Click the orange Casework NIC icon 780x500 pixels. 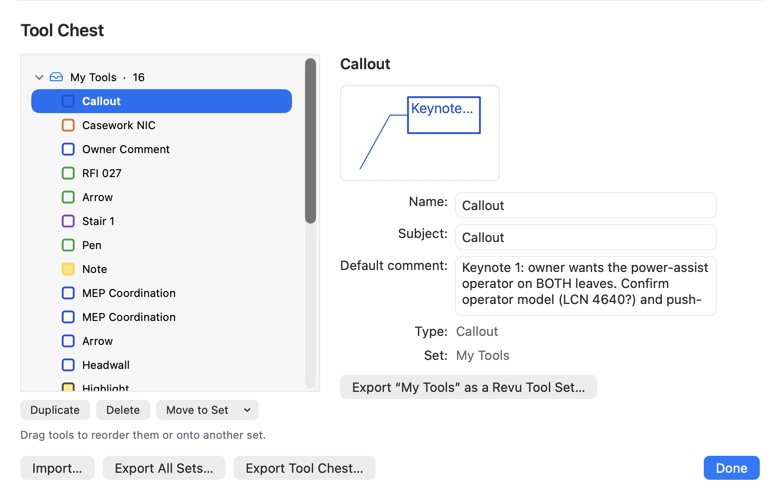[68, 125]
